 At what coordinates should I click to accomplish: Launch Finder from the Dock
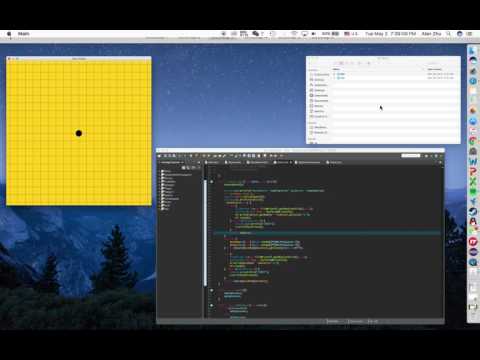pos(472,51)
